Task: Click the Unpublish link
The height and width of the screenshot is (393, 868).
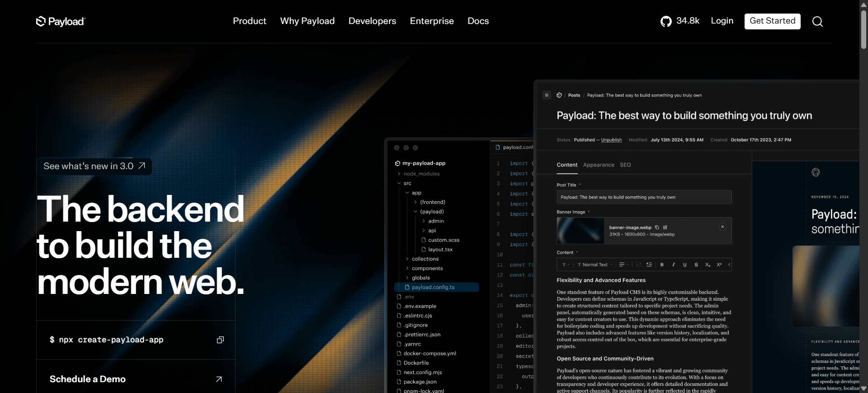Action: [611, 140]
